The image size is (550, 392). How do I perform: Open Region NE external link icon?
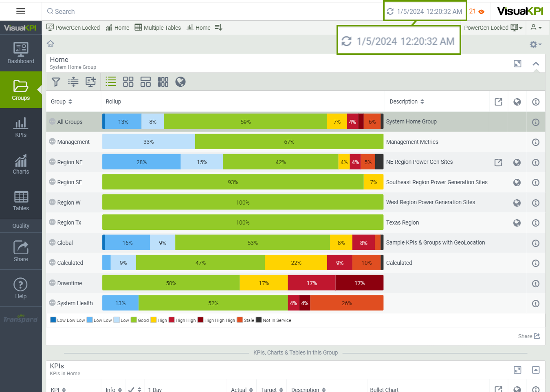coord(498,163)
